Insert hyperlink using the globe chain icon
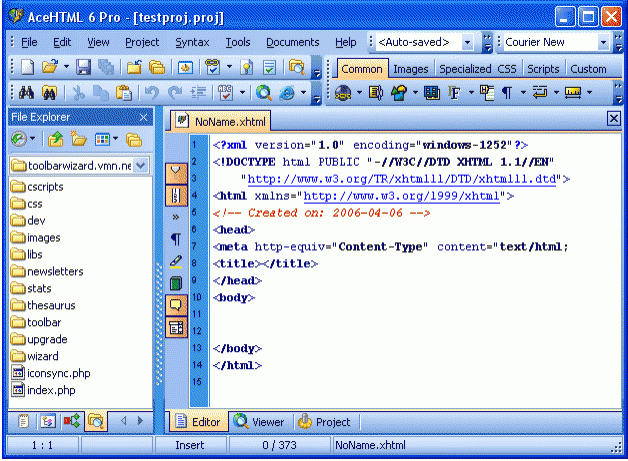Image resolution: width=628 pixels, height=461 pixels. pos(343,93)
